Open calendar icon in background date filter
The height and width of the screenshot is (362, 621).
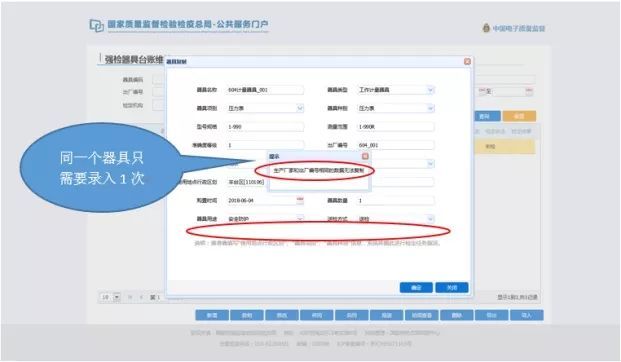point(529,91)
